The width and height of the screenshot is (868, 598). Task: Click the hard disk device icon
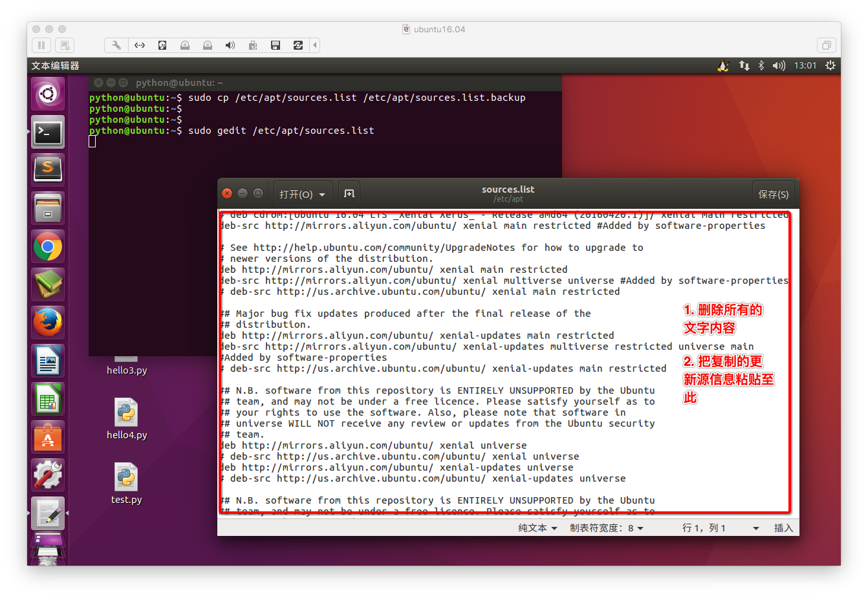click(x=162, y=45)
